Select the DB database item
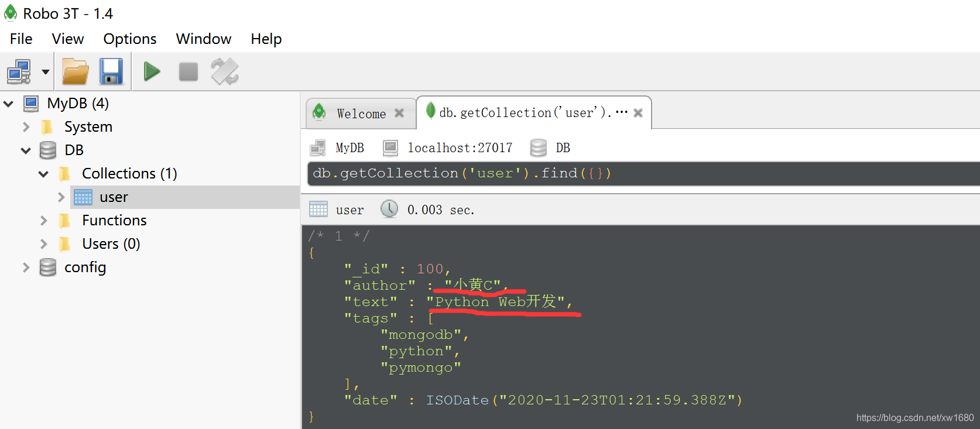The height and width of the screenshot is (429, 980). click(74, 150)
